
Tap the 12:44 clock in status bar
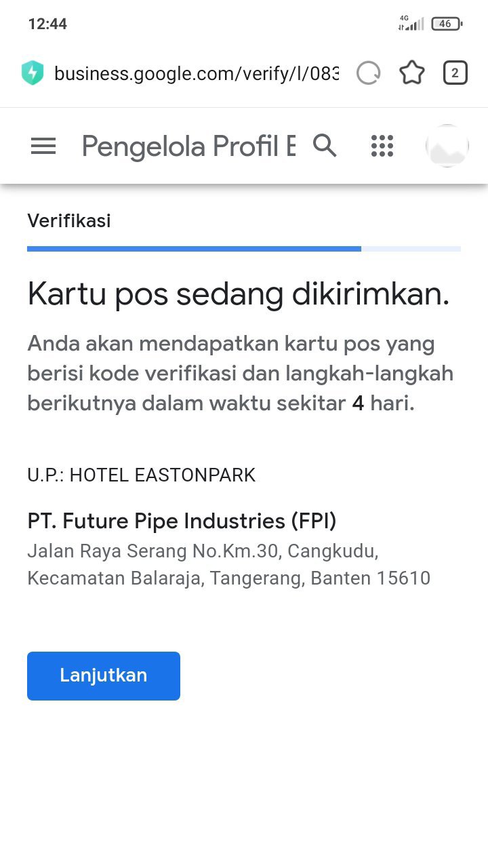47,24
